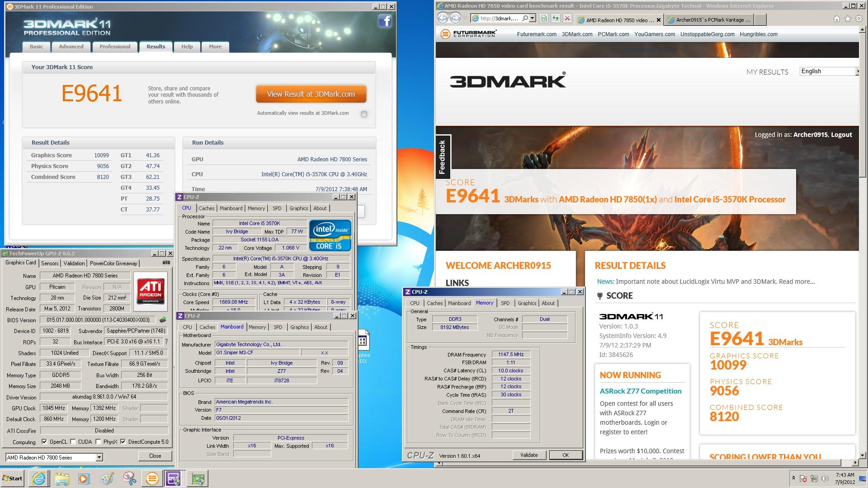
Task: Open the Help tab in 3DMark 11
Action: pyautogui.click(x=187, y=47)
